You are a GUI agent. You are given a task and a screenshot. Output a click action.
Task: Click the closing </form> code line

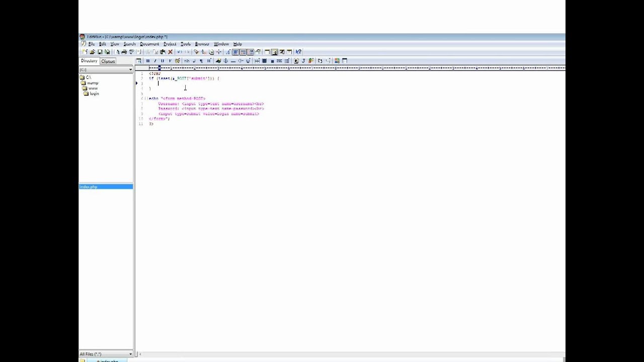(x=159, y=119)
